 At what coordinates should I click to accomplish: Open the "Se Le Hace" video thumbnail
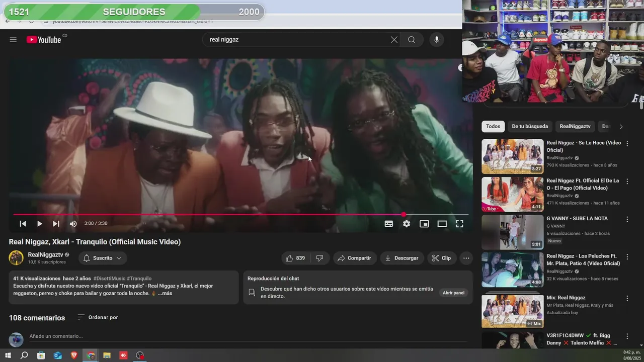pyautogui.click(x=512, y=156)
